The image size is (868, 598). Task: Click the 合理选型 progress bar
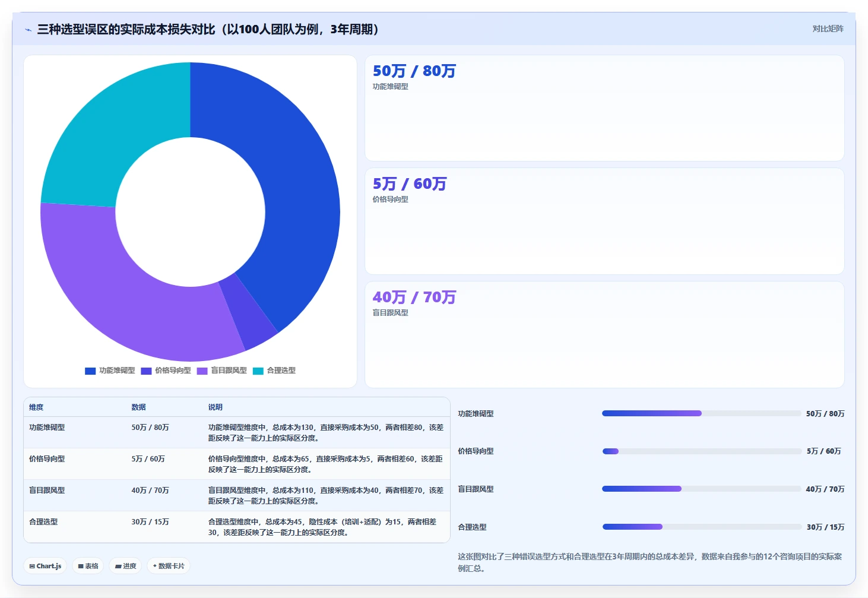tap(702, 527)
